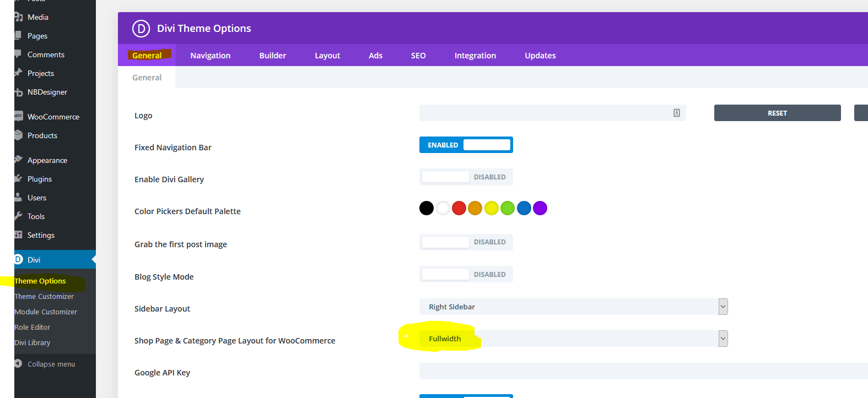Open Theme Customizer link
Image resolution: width=868 pixels, height=398 pixels.
click(x=44, y=296)
